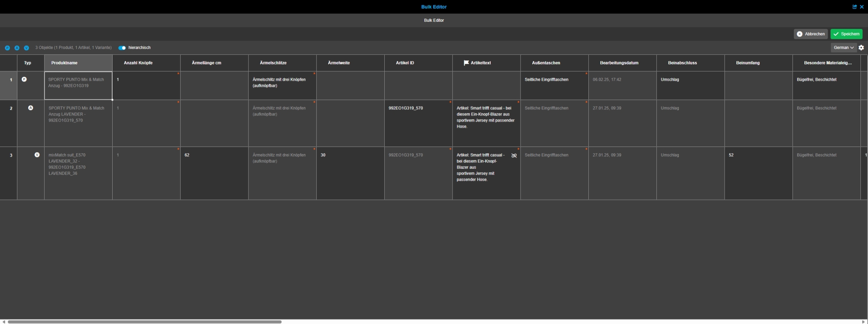Select the Anzahl Knöpfe column header

[146, 63]
